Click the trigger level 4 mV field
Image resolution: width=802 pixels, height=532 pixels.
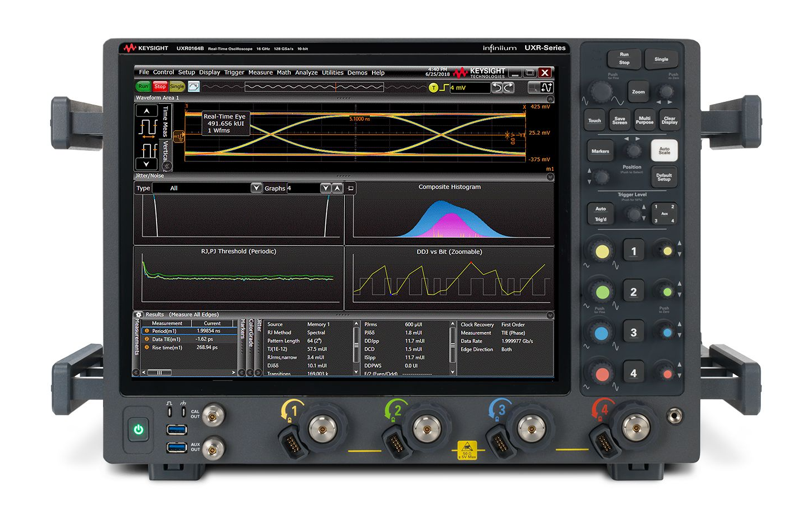click(x=469, y=88)
